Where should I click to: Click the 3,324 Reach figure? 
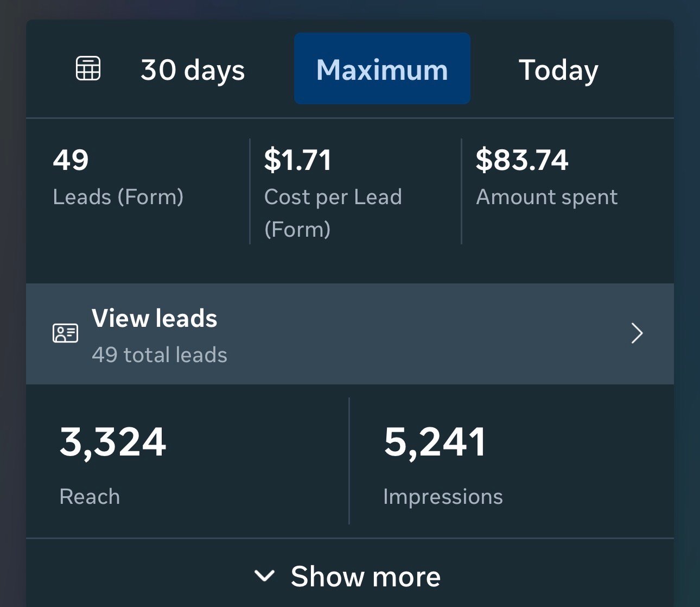tap(113, 441)
